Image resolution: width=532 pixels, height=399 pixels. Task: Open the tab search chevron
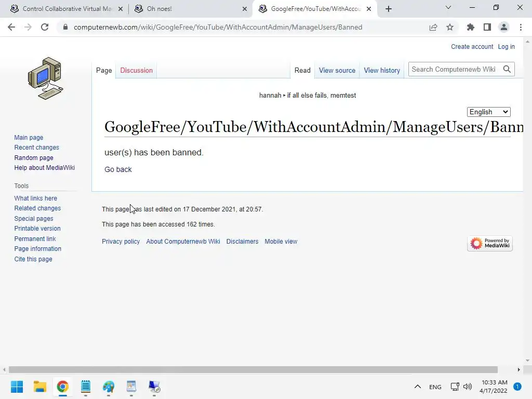coord(448,7)
